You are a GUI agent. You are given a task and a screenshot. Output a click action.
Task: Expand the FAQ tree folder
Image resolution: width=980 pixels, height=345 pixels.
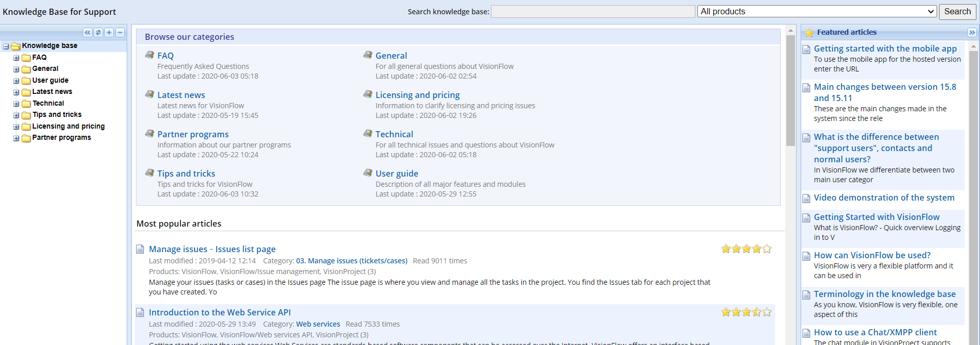pyautogui.click(x=16, y=58)
